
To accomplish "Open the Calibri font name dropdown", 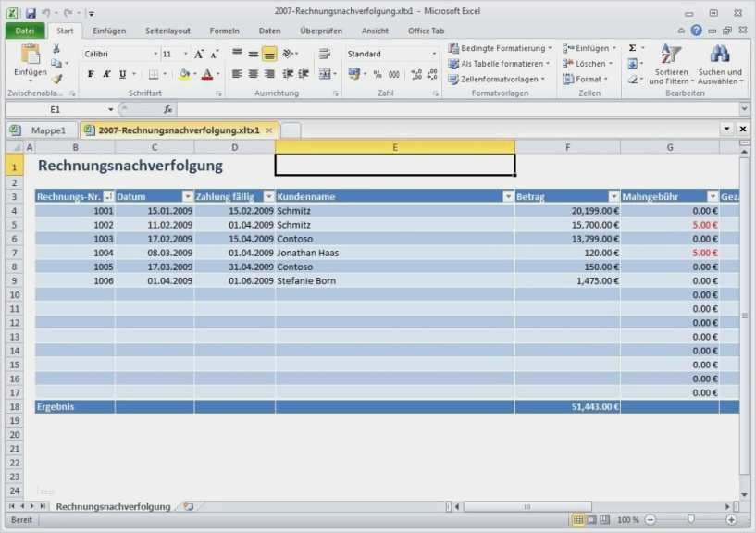I will [x=155, y=54].
